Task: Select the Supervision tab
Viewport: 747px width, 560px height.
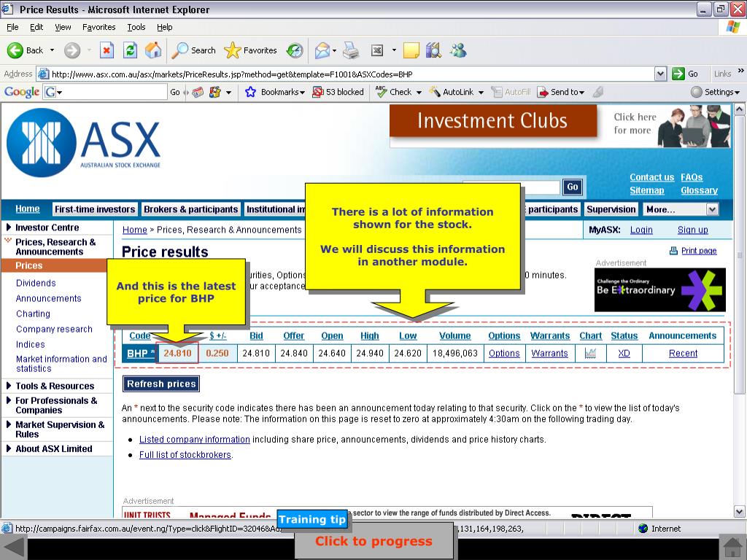Action: coord(611,209)
